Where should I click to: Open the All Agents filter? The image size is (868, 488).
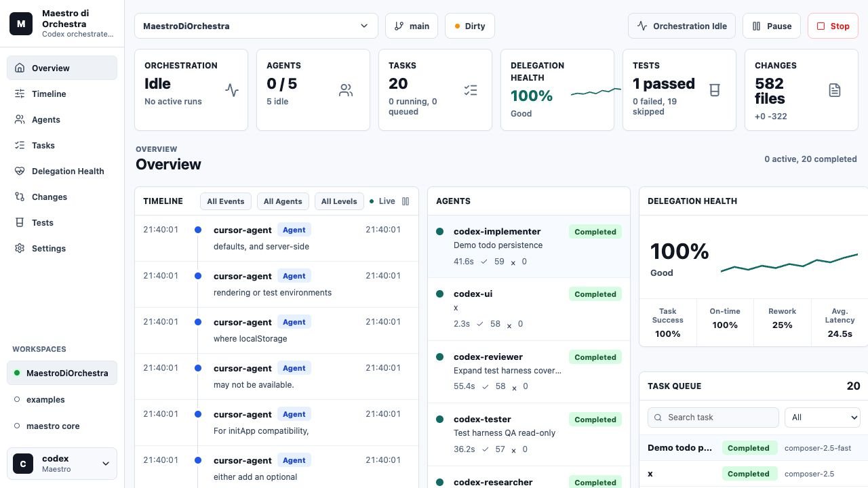tap(283, 201)
